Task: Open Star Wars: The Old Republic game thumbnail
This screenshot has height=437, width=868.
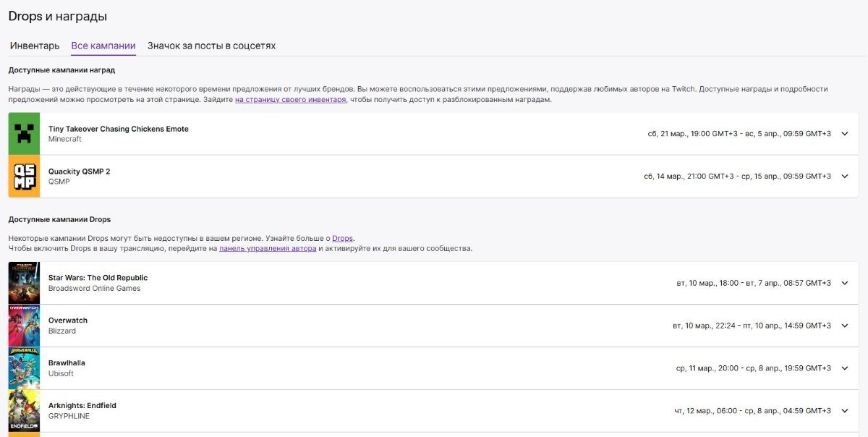Action: pyautogui.click(x=24, y=283)
